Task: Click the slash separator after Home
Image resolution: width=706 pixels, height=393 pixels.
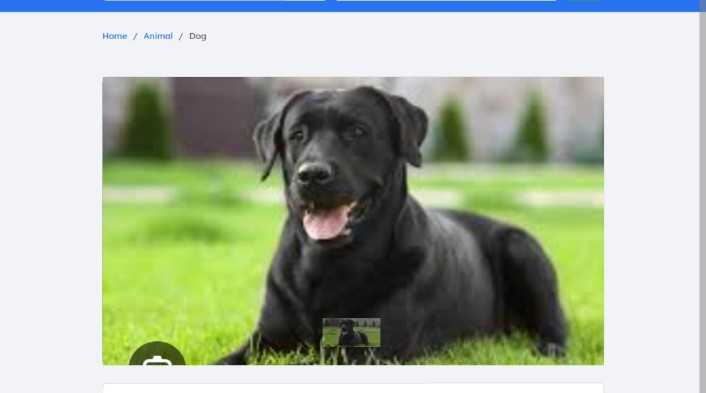Action: [x=135, y=36]
